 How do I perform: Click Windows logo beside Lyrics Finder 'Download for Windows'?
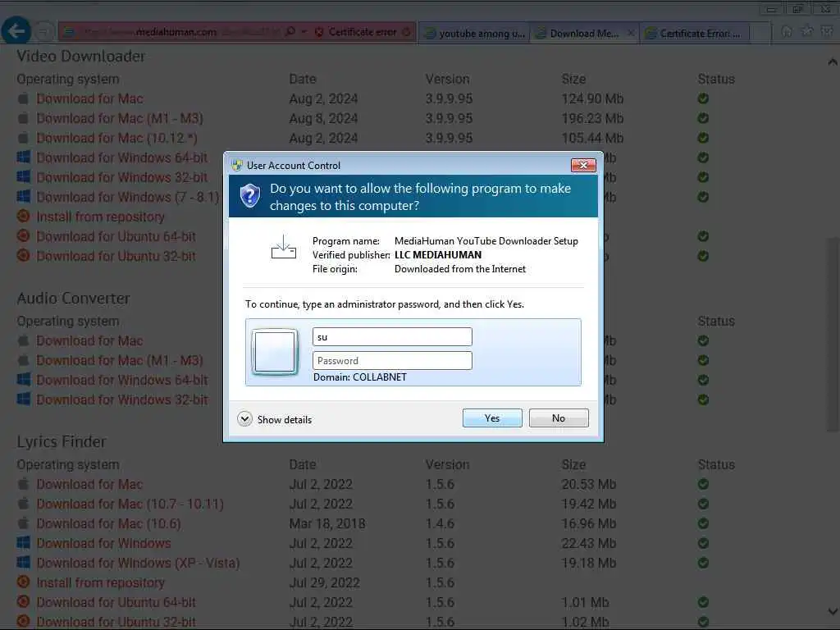point(23,543)
